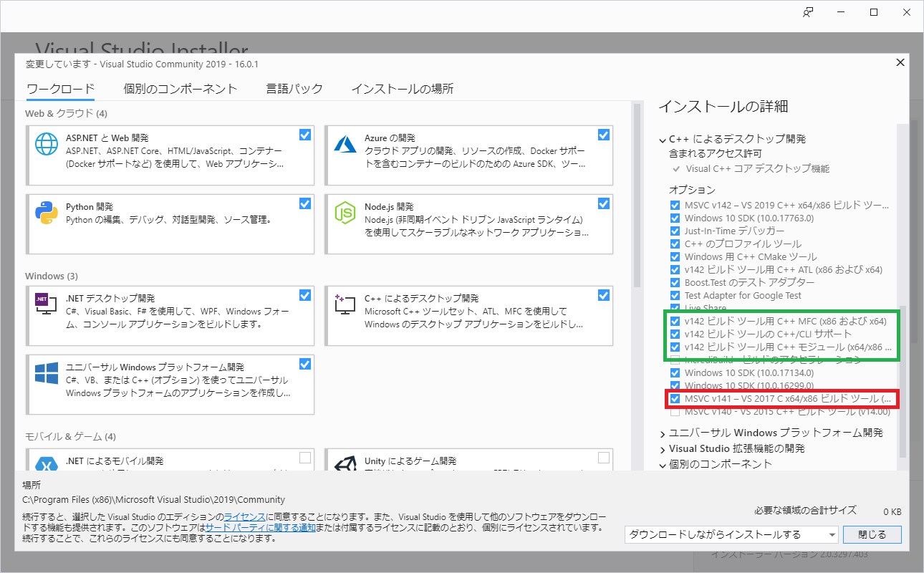Screen dimensions: 924x573
Task: Switch to インストールの場所 tab
Action: [x=402, y=89]
